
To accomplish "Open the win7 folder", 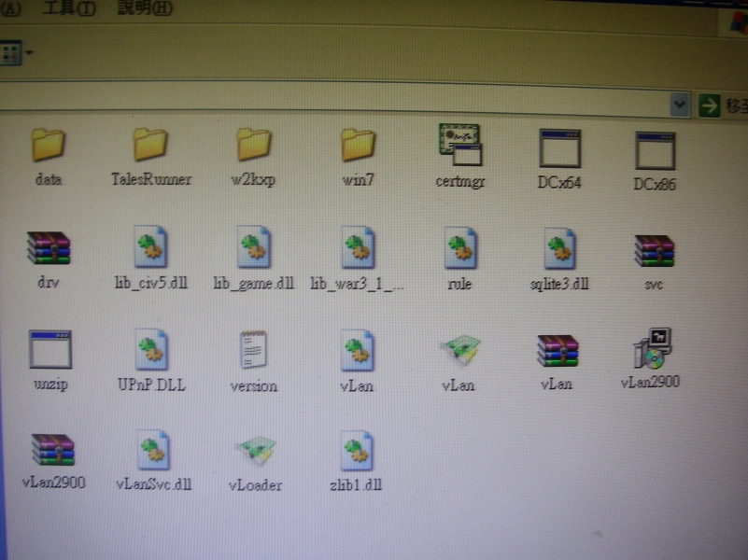I will coord(356,149).
